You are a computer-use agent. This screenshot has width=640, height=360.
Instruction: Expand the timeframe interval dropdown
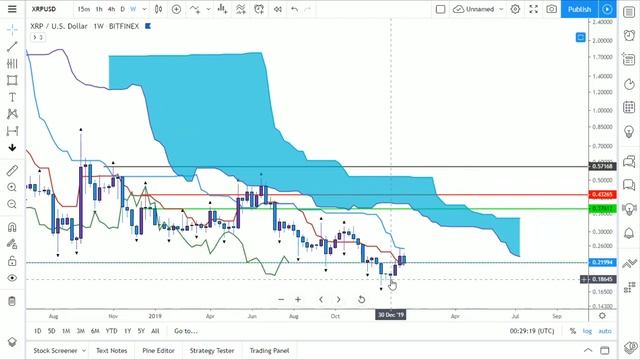[x=144, y=9]
